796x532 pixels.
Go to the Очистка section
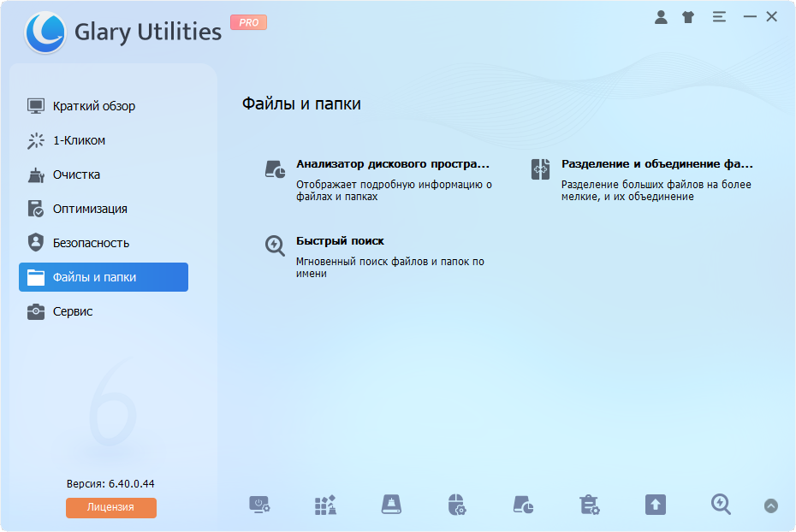76,174
